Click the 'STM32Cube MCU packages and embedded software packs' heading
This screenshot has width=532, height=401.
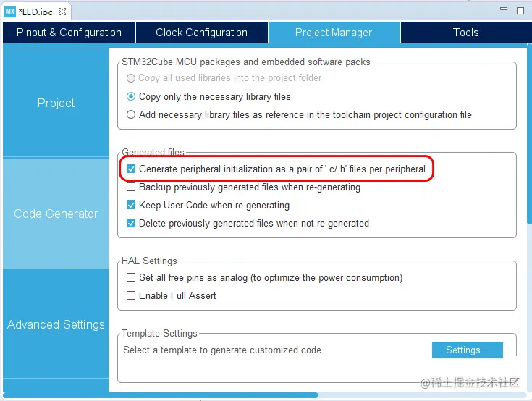[246, 62]
